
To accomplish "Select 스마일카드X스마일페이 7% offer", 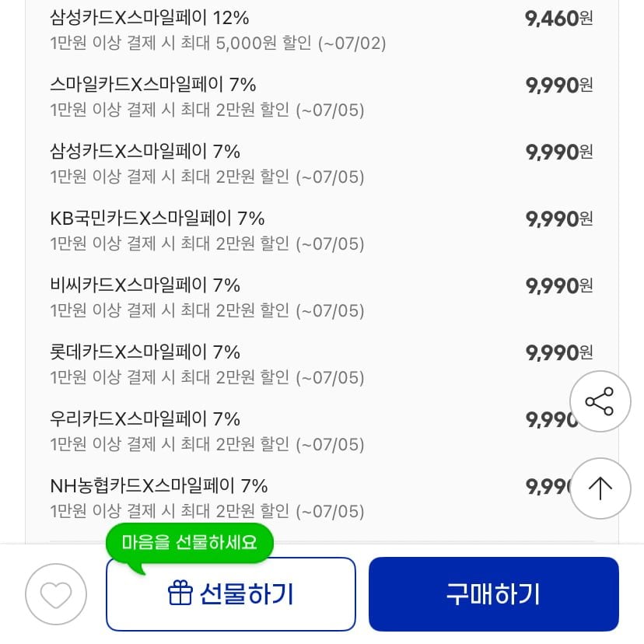I will tap(321, 97).
